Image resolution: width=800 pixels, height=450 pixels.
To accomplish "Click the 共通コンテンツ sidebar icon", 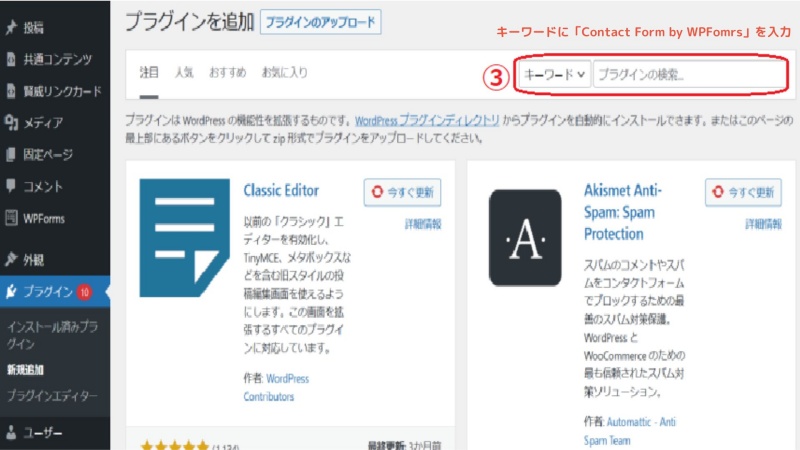I will [11, 59].
